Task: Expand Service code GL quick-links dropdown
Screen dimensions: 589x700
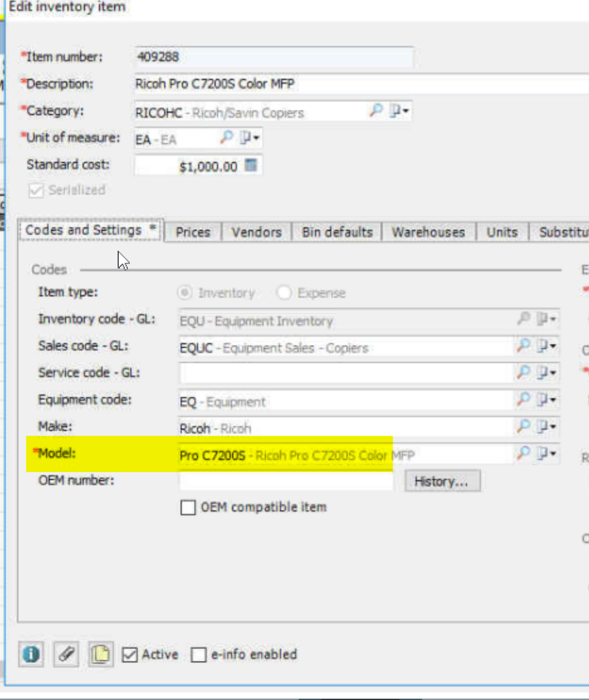Action: [x=546, y=372]
